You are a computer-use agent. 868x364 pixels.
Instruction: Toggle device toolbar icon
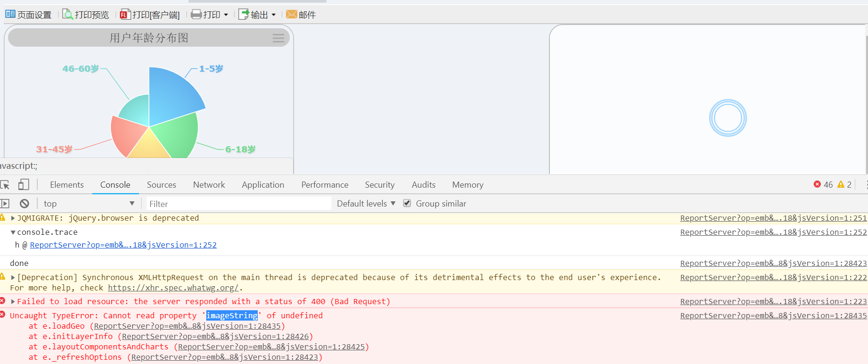pyautogui.click(x=24, y=185)
